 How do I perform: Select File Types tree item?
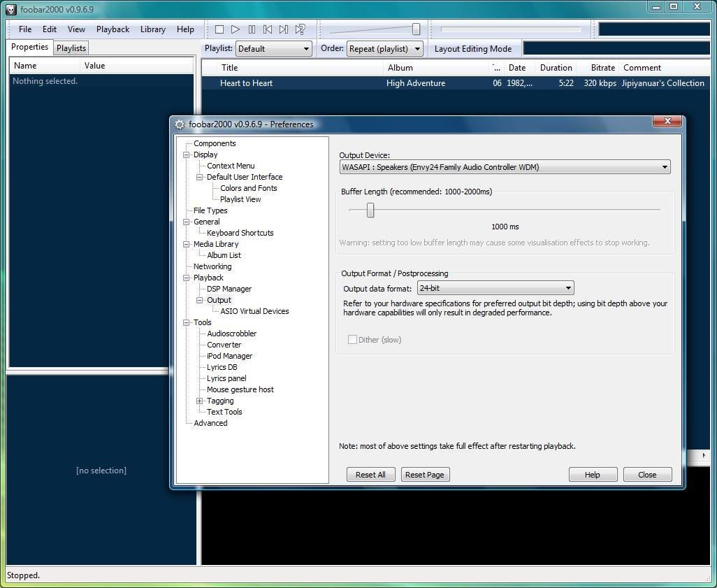[210, 210]
